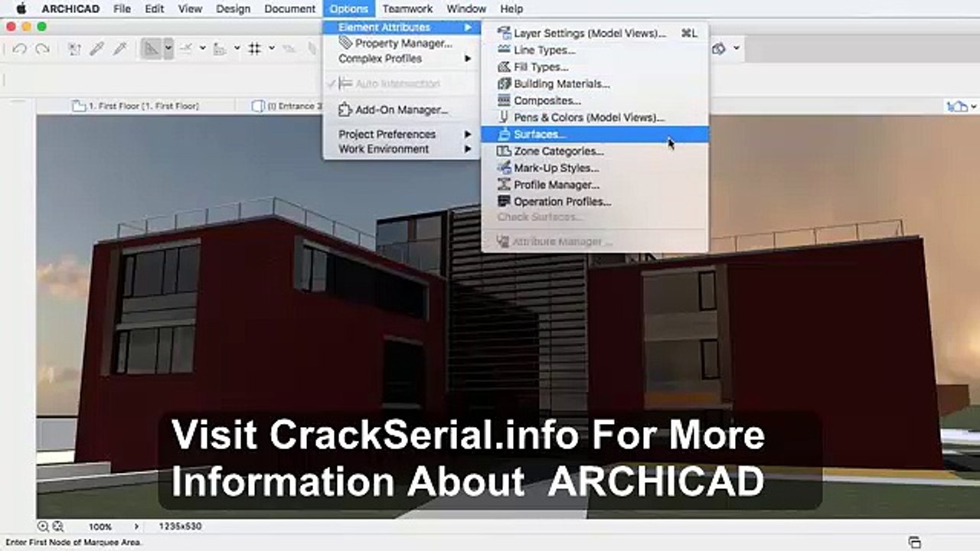The image size is (980, 551).
Task: Open Building Materials dialog
Action: (x=595, y=83)
